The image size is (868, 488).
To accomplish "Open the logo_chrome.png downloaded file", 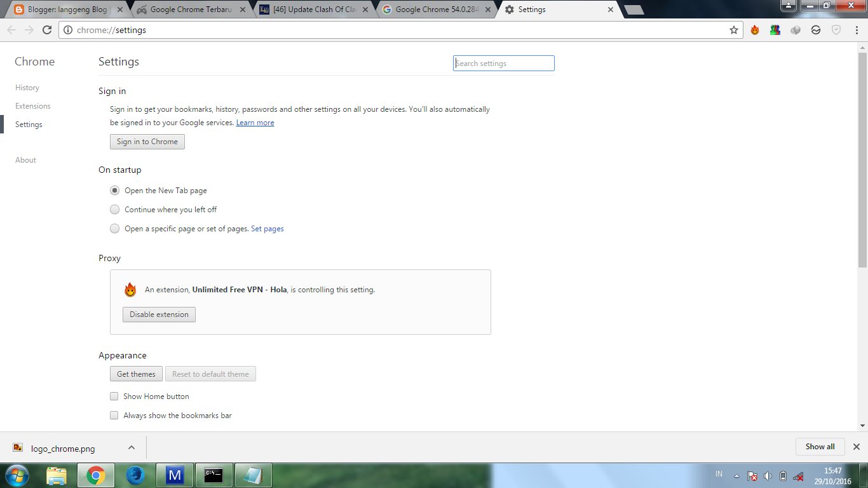I will click(63, 449).
